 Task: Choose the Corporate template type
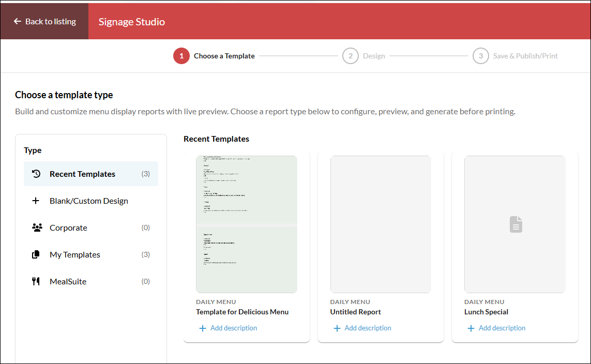click(x=91, y=228)
